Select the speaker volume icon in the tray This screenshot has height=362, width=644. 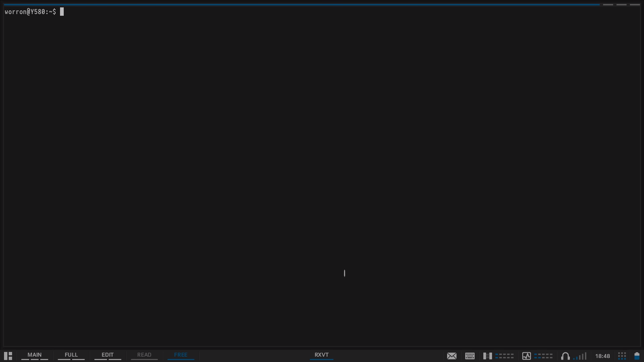click(488, 356)
